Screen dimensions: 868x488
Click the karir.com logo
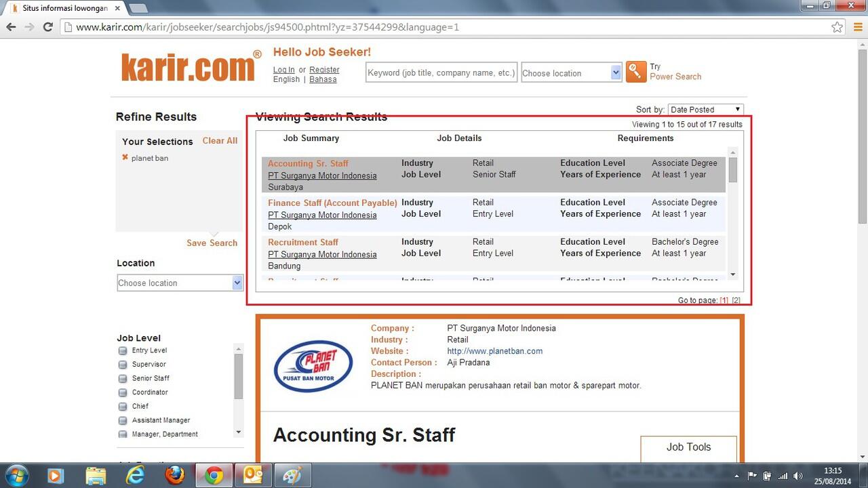pos(191,65)
